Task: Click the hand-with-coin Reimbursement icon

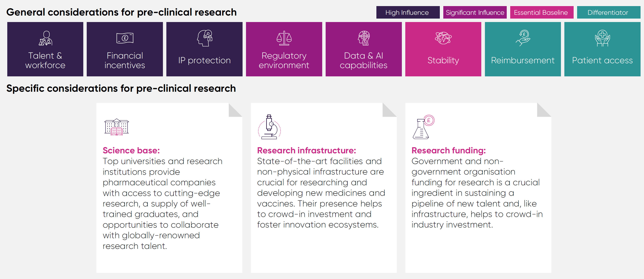Action: click(x=523, y=38)
